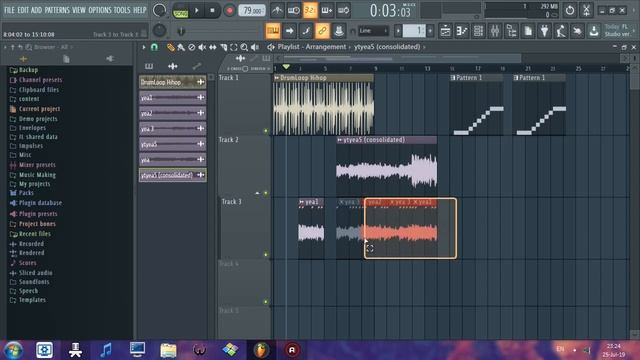Click the green playhead marker on timeline
The height and width of the screenshot is (360, 640).
(x=286, y=67)
